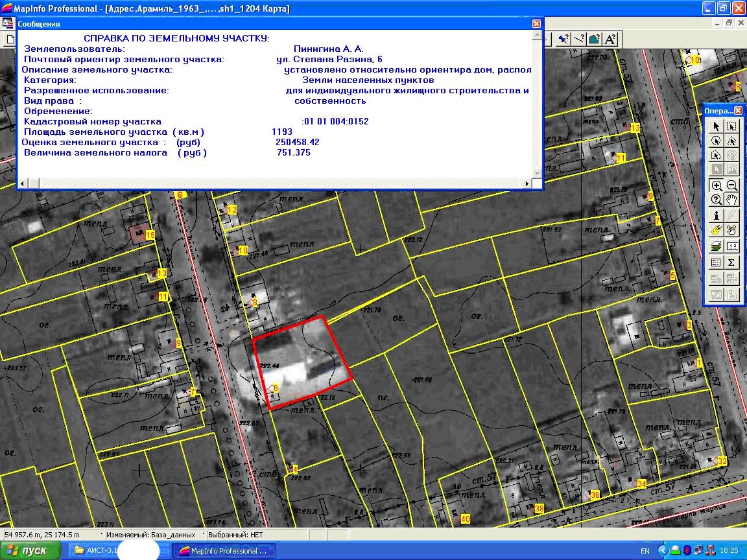Select the Grabber hand tool
Viewport: 747px width, 560px height.
[731, 200]
